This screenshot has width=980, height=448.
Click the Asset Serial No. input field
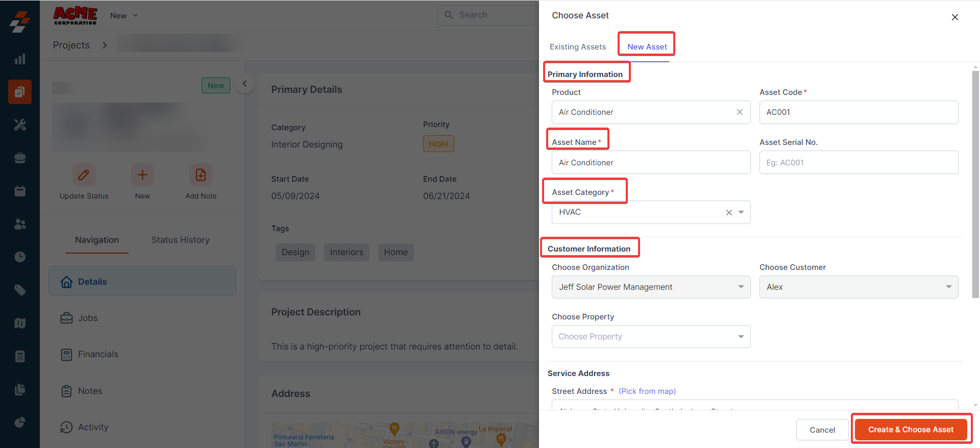coord(859,163)
